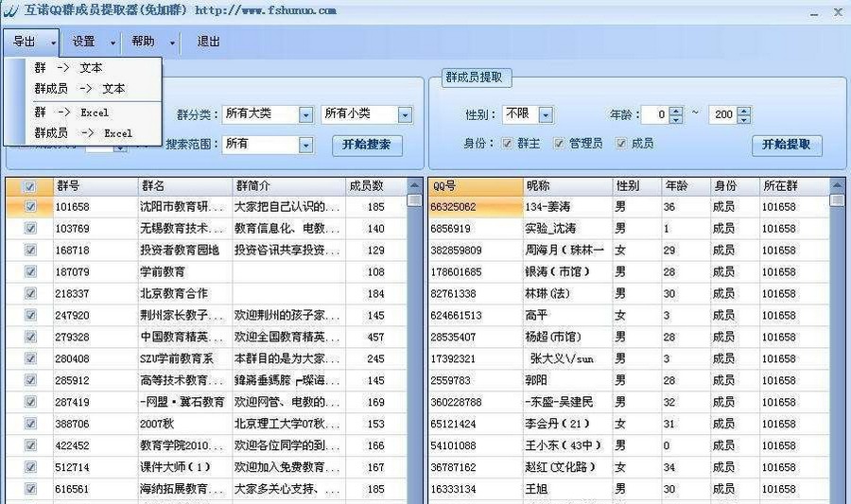The image size is (851, 504).
Task: Uncheck the checkbox for group 101658
Action: click(x=30, y=207)
